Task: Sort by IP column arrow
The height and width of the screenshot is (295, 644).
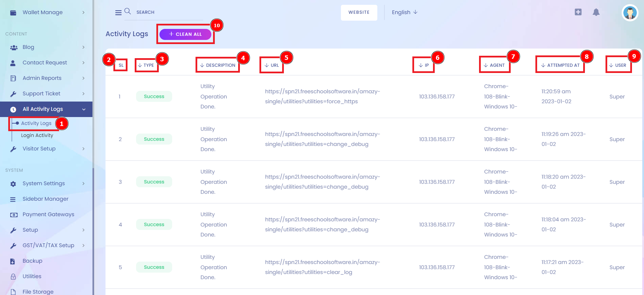Action: pos(421,65)
